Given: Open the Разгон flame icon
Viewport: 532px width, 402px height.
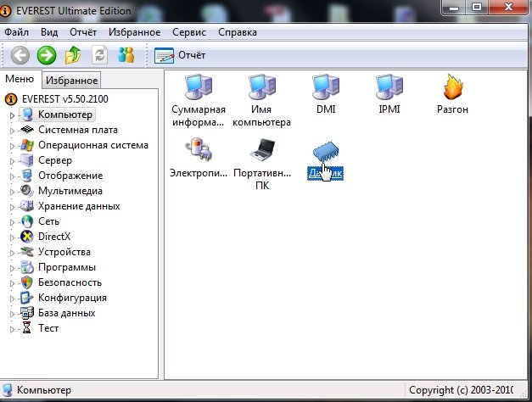Looking at the screenshot, I should click(452, 94).
